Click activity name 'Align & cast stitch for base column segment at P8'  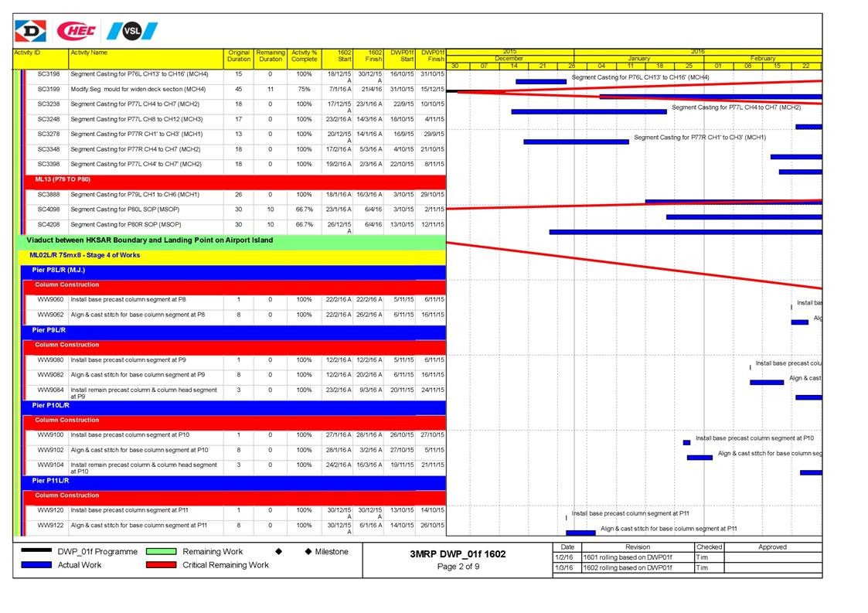138,315
